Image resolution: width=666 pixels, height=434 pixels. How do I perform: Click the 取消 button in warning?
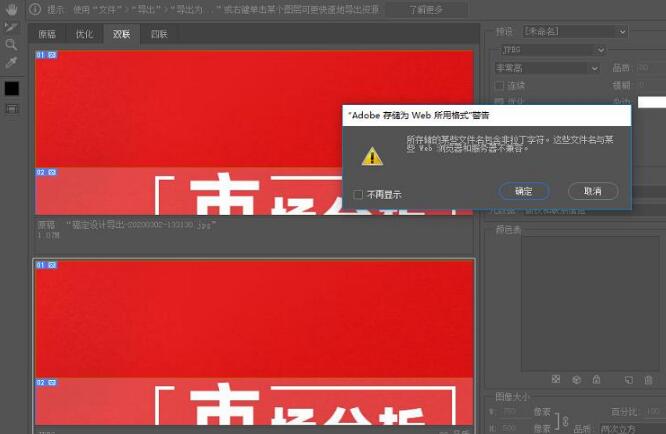(x=592, y=190)
